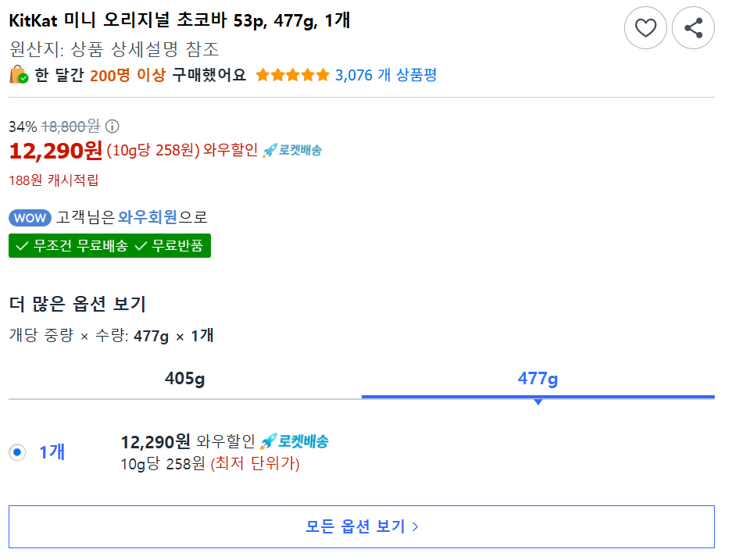Click the rocket delivery badge near top price
This screenshot has height=560, width=732.
pyautogui.click(x=292, y=150)
